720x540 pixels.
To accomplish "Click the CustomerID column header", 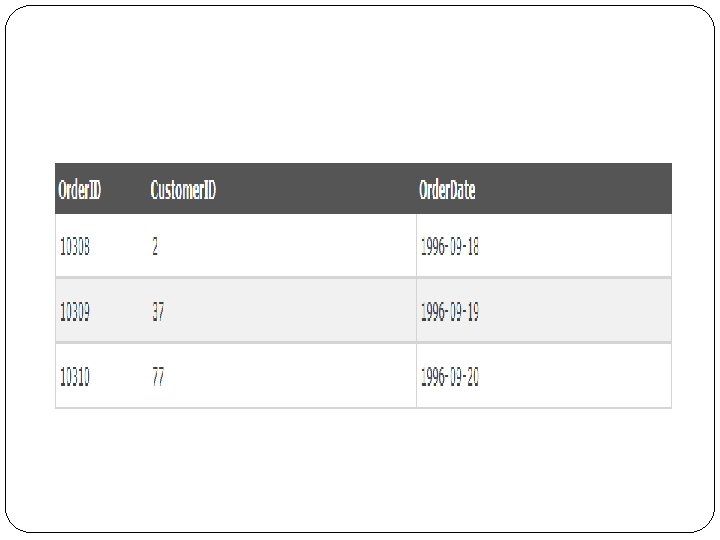I will 183,190.
